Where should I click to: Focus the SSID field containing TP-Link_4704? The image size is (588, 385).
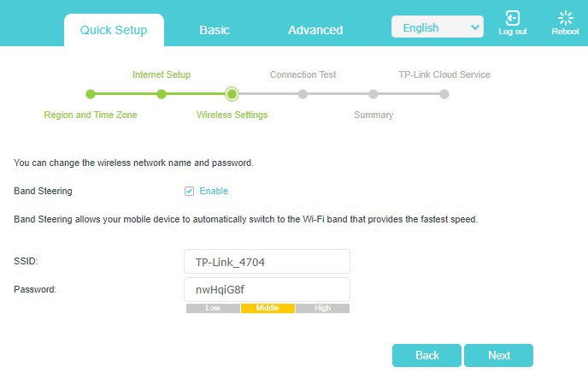pos(267,262)
